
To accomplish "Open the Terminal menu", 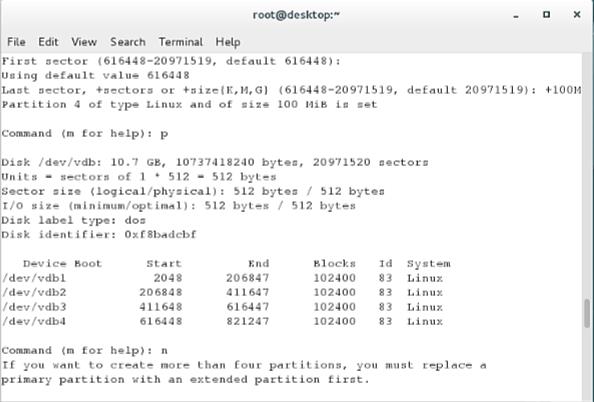I will pos(181,42).
